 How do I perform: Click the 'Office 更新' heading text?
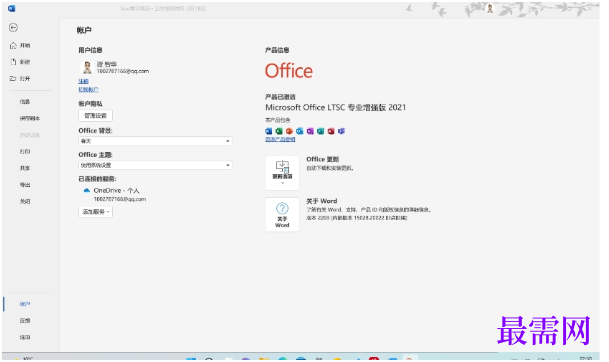click(x=323, y=159)
